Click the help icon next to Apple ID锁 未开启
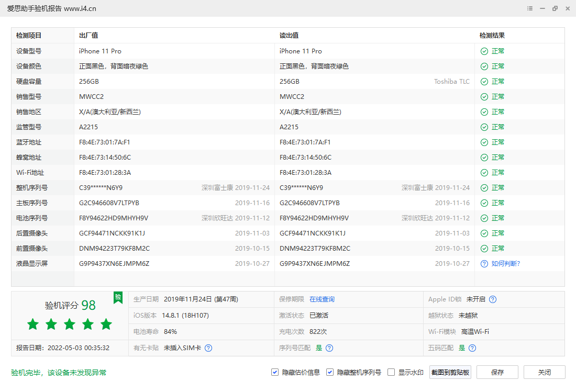The height and width of the screenshot is (392, 576). point(493,299)
